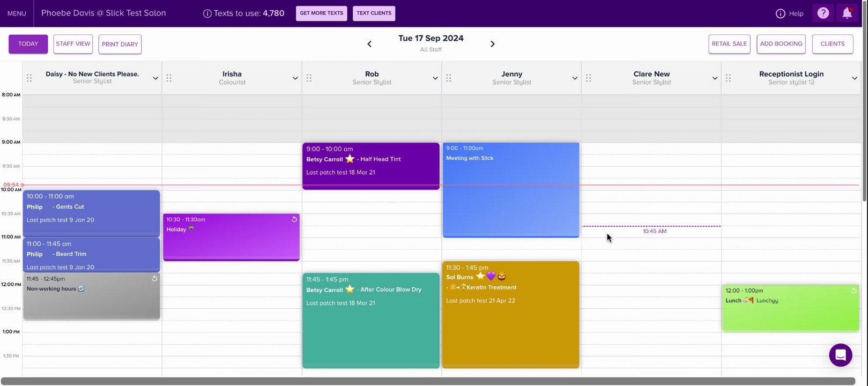Grab the drag handle for Clare New column

[588, 78]
